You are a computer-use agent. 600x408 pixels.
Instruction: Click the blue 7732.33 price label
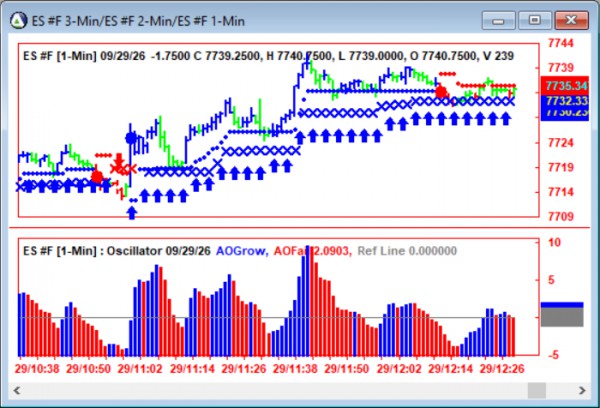pos(564,101)
